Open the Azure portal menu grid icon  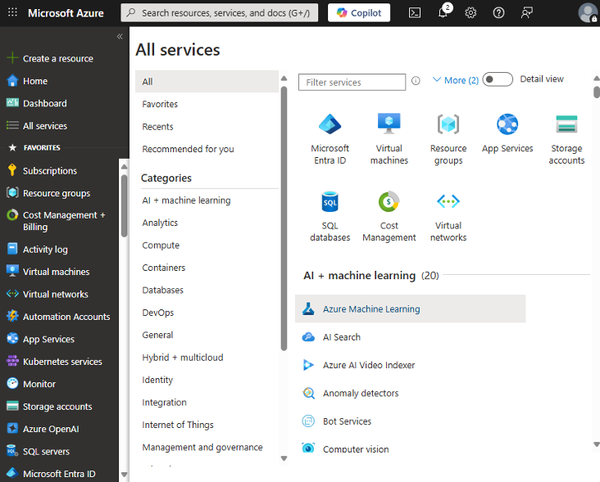click(x=12, y=13)
